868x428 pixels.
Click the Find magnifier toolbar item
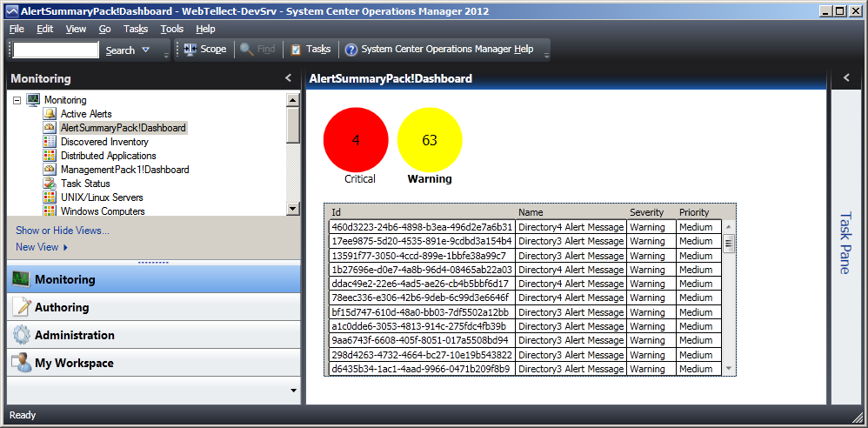(x=257, y=50)
